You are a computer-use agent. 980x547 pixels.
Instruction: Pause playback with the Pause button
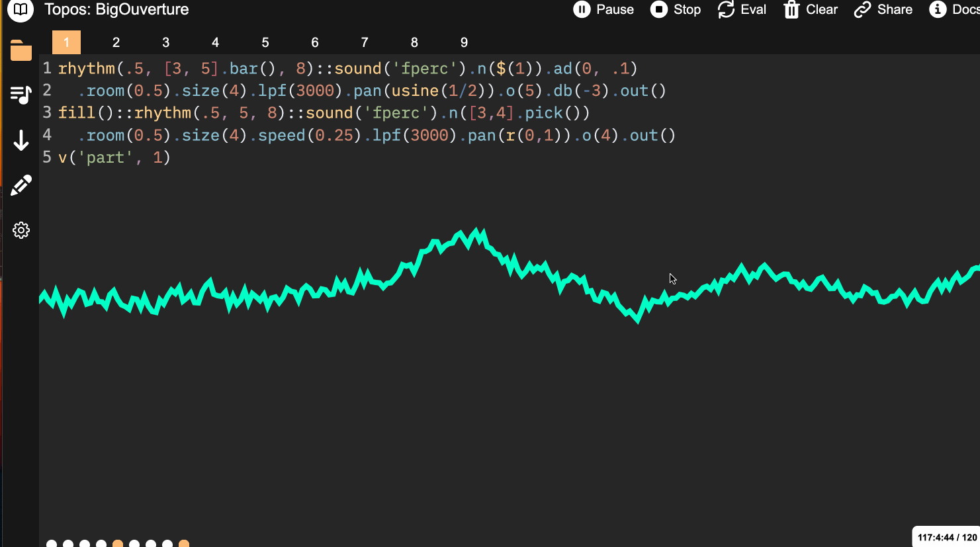click(x=603, y=10)
